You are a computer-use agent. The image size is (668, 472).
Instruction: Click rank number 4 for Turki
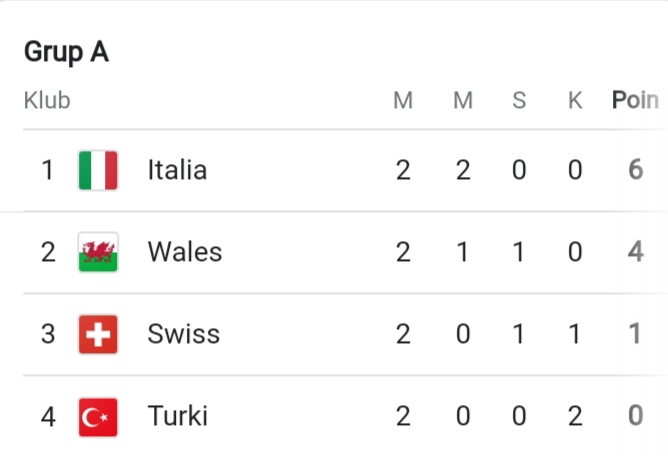click(x=48, y=417)
